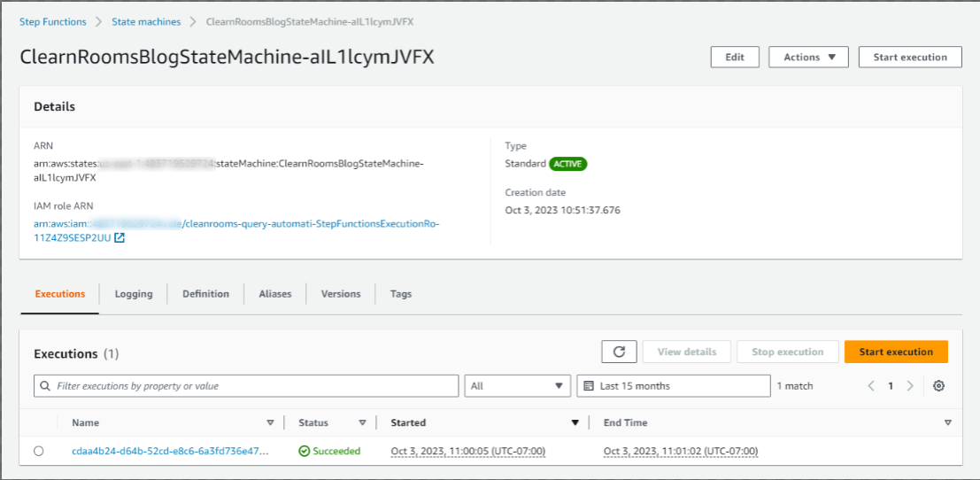The width and height of the screenshot is (980, 480).
Task: Click the Succeeded status check icon
Action: pos(305,452)
